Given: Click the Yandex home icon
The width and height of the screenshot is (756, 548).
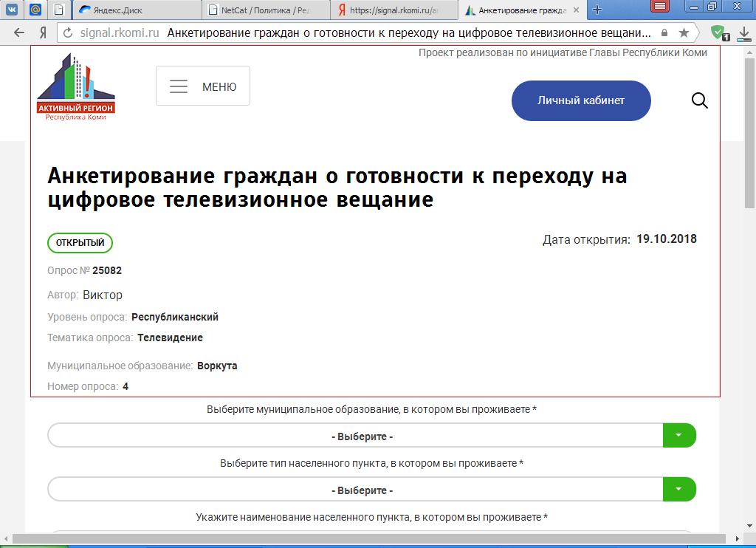Looking at the screenshot, I should (x=44, y=32).
